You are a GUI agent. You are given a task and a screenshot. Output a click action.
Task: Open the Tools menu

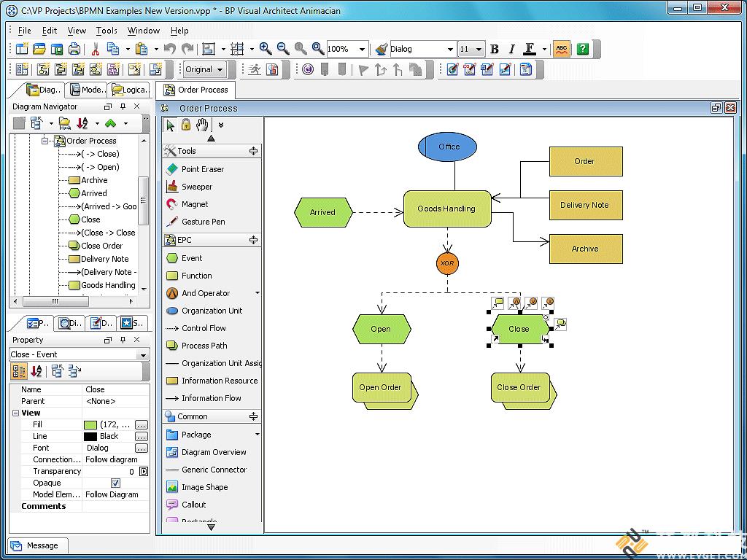(x=107, y=31)
